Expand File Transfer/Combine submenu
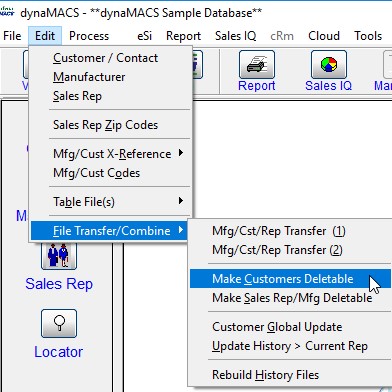The height and width of the screenshot is (392, 392). (x=109, y=231)
